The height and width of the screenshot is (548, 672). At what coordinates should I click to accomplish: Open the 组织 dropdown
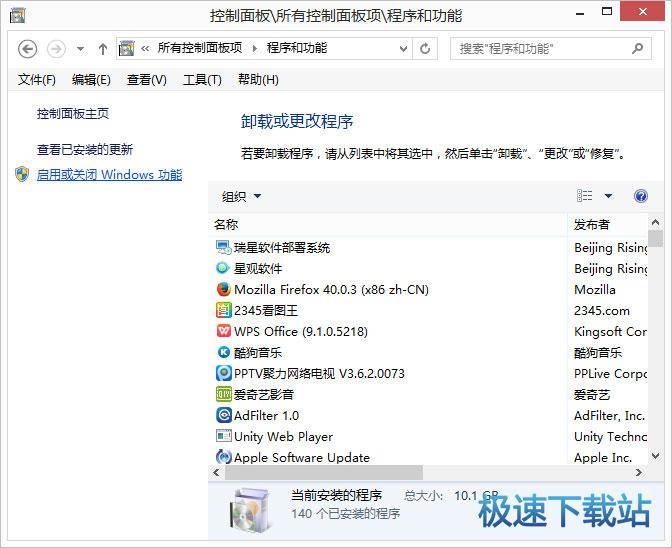pos(241,197)
